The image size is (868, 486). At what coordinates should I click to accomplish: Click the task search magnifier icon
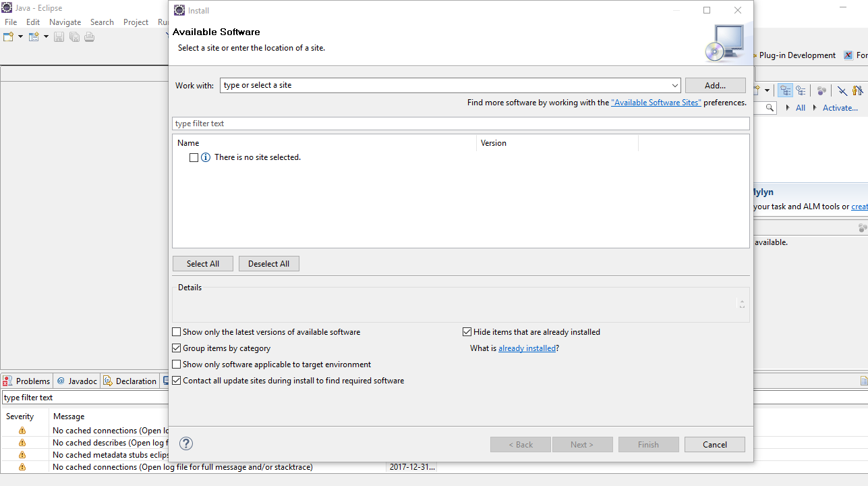[x=770, y=108]
